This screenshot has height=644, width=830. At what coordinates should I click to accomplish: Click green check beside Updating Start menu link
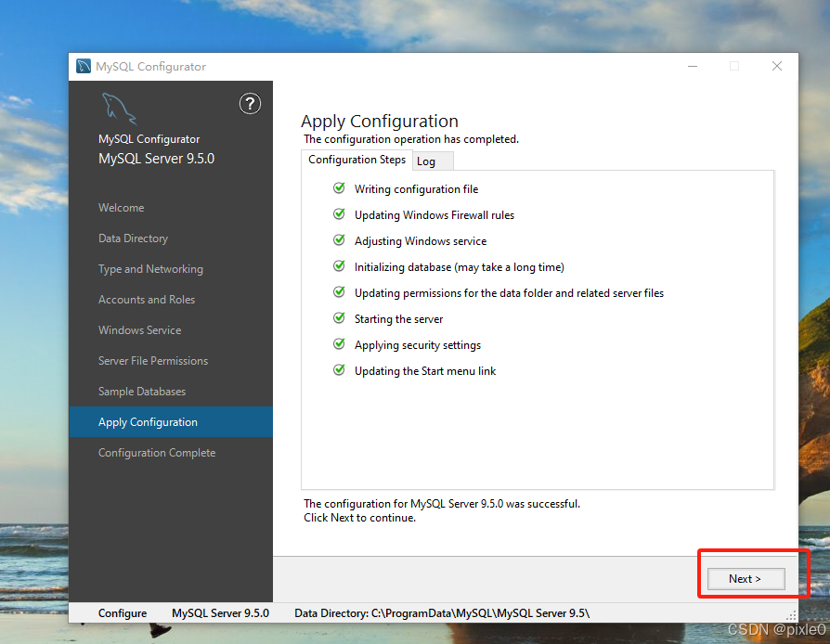pyautogui.click(x=339, y=370)
